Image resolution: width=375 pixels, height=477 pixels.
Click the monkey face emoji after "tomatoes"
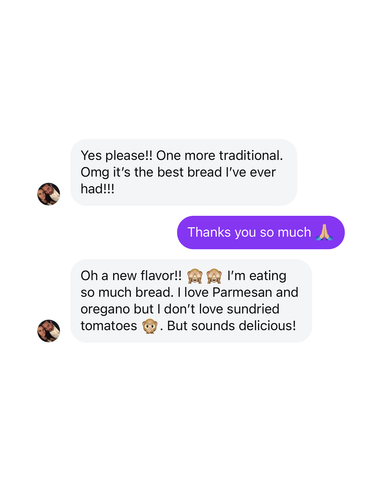point(149,326)
